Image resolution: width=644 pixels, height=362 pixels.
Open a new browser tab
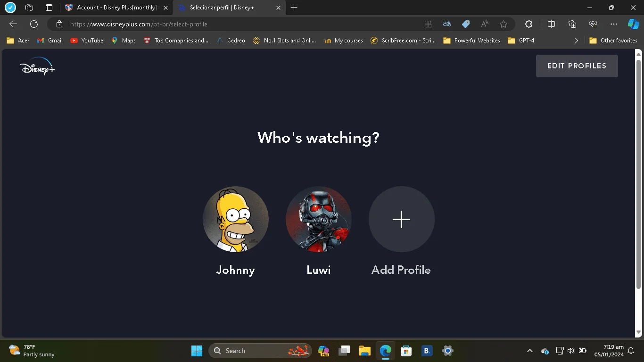pyautogui.click(x=294, y=8)
